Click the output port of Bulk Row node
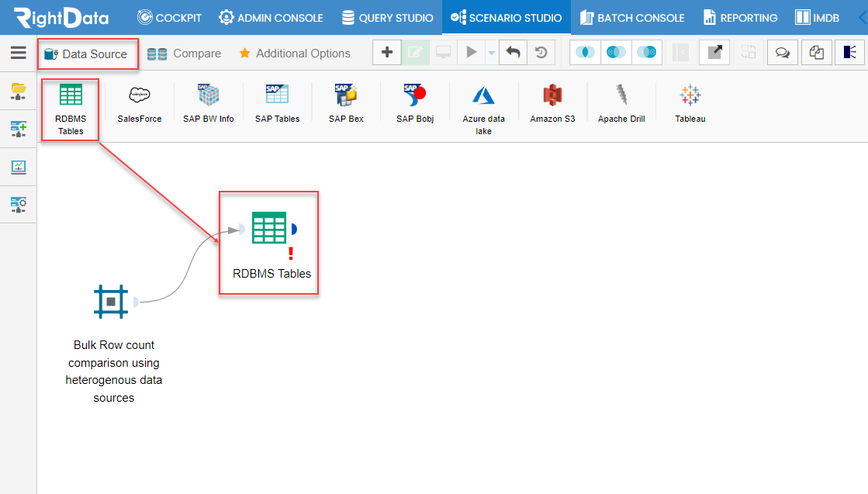Image resolution: width=868 pixels, height=494 pixels. (137, 302)
